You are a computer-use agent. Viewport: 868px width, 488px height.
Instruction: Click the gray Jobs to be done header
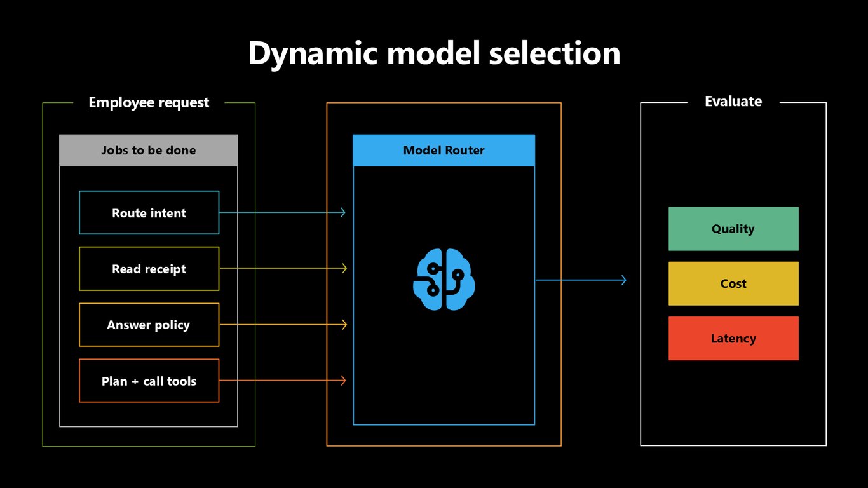(x=149, y=151)
